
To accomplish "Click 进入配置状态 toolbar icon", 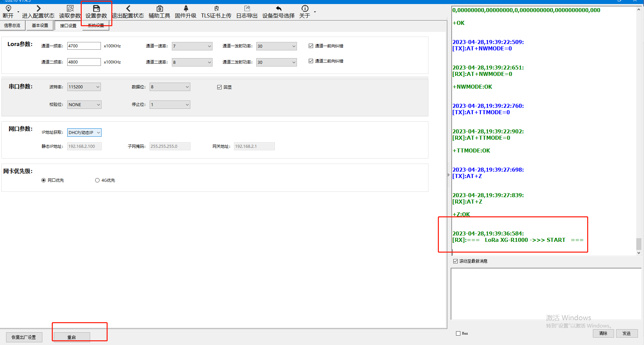I will pyautogui.click(x=38, y=8).
